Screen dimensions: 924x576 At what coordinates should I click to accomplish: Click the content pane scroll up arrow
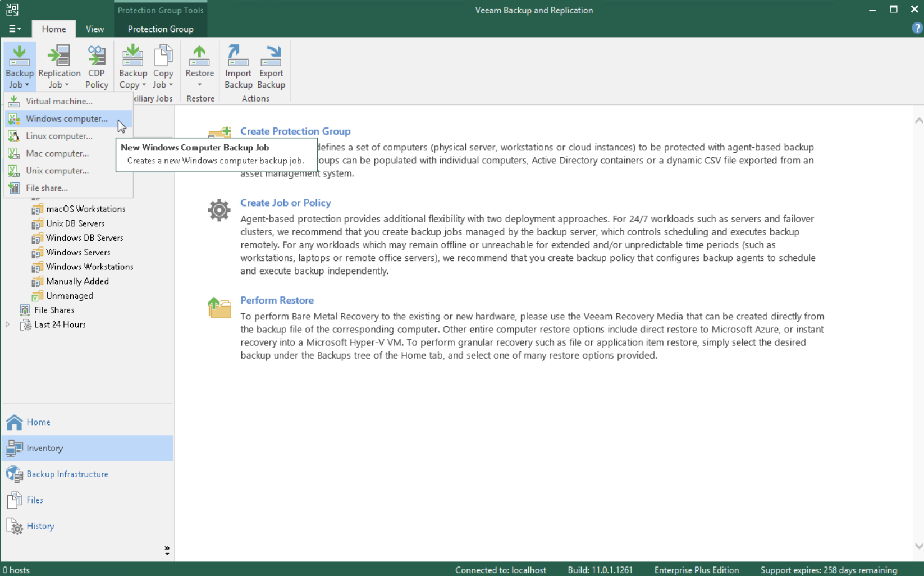[918, 121]
